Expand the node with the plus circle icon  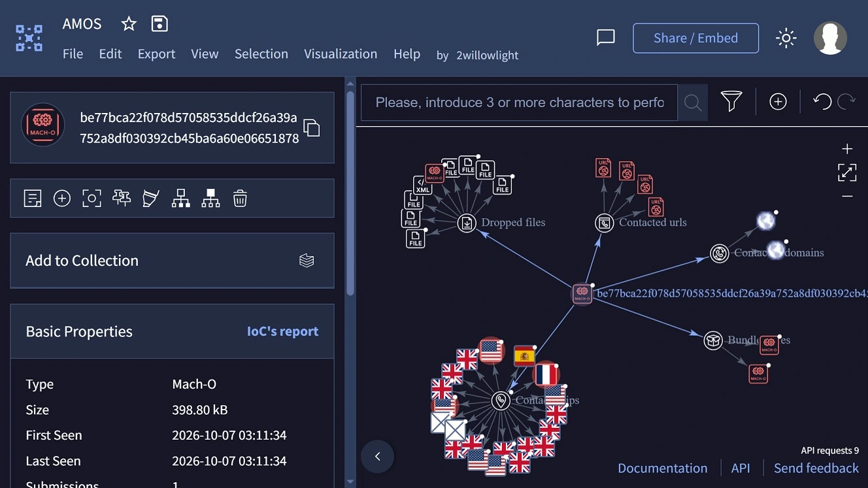coord(62,199)
